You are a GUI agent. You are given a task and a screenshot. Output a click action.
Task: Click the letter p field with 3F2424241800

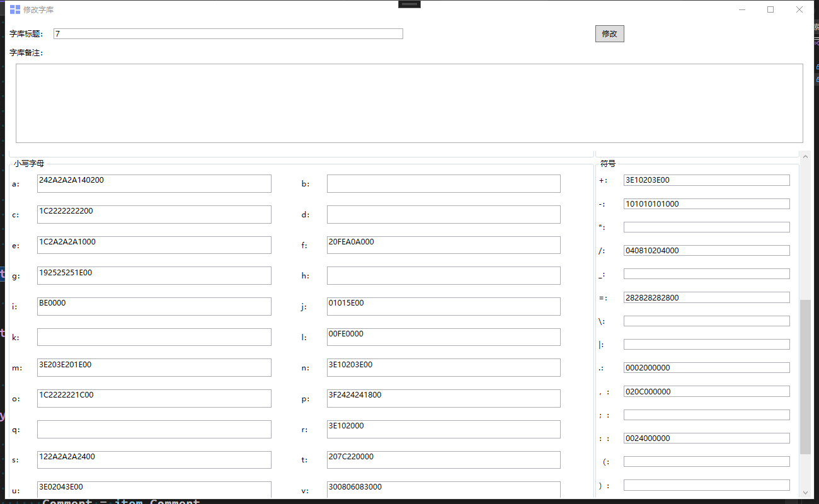coord(444,398)
